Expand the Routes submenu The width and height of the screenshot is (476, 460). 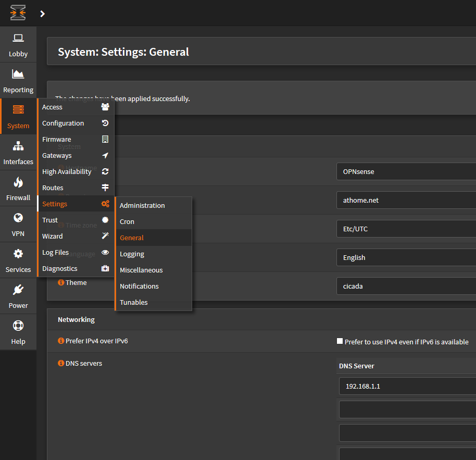tap(76, 188)
